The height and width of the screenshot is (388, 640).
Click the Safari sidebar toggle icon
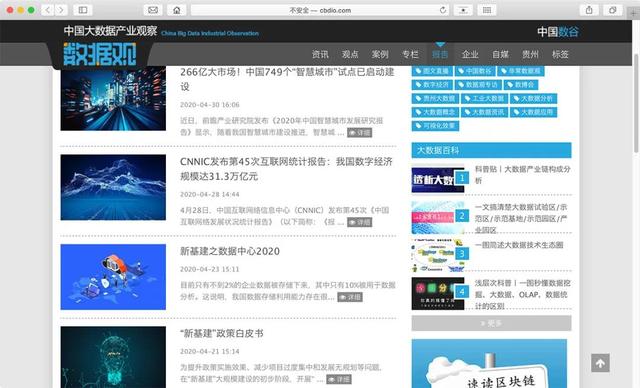click(83, 10)
